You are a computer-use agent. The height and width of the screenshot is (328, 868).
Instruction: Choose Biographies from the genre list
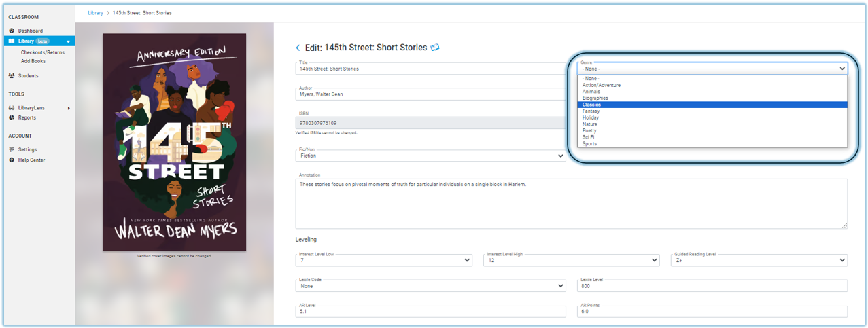(x=712, y=98)
